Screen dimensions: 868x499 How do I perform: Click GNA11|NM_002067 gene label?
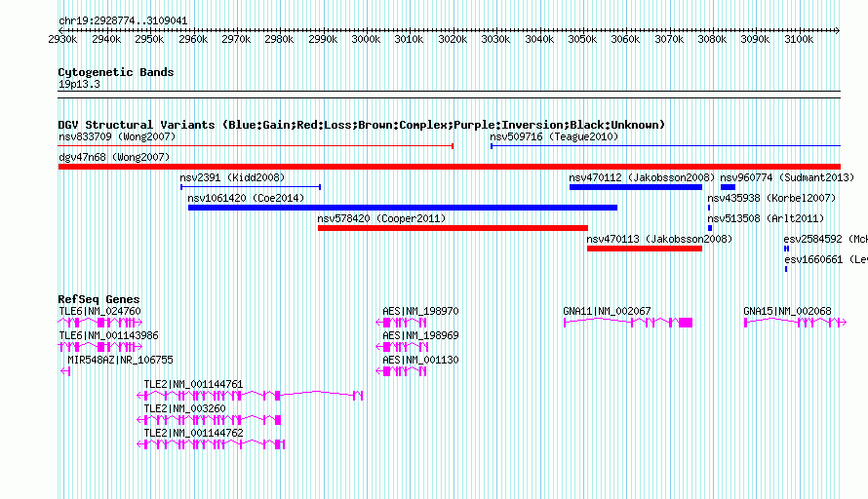click(607, 311)
